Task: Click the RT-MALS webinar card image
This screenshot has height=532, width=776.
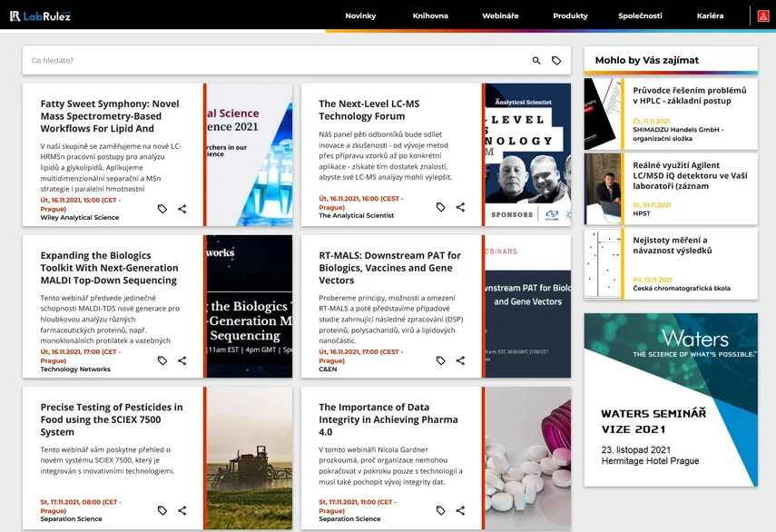Action: click(527, 306)
